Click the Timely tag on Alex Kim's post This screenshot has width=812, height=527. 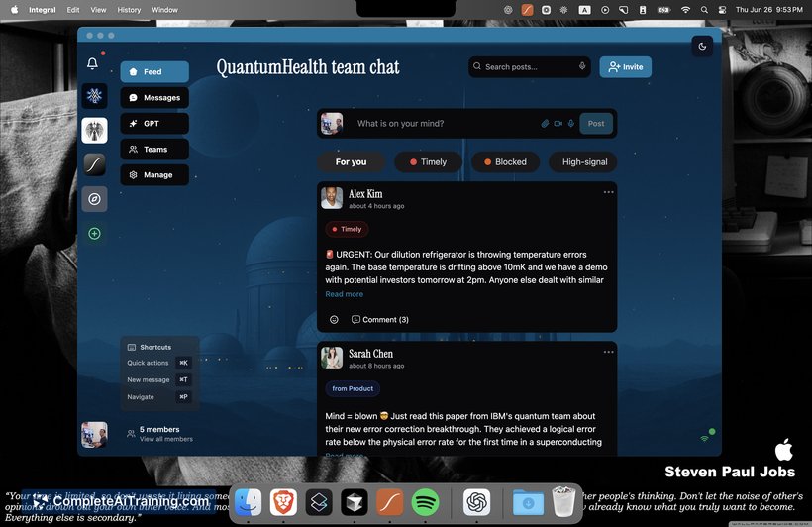pos(347,229)
